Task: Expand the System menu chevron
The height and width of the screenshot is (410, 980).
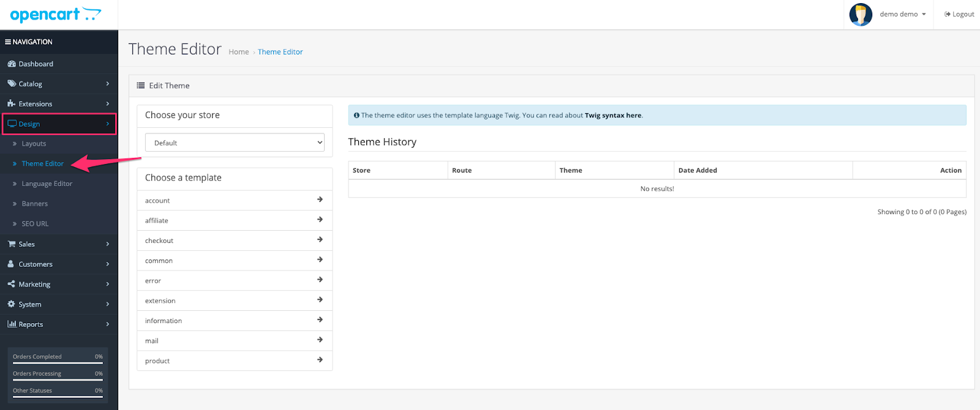Action: click(107, 304)
